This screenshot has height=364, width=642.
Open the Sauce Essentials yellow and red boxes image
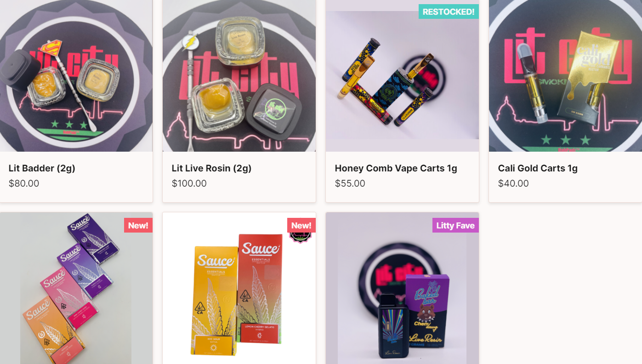(239, 288)
